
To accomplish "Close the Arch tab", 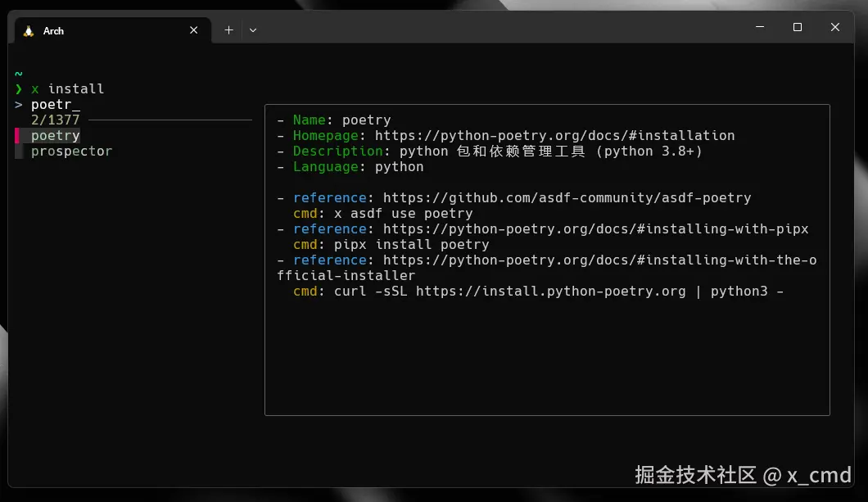I will coord(194,29).
